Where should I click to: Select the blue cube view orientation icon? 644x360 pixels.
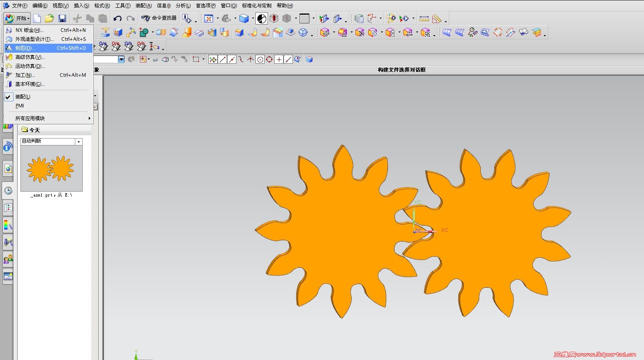244,18
